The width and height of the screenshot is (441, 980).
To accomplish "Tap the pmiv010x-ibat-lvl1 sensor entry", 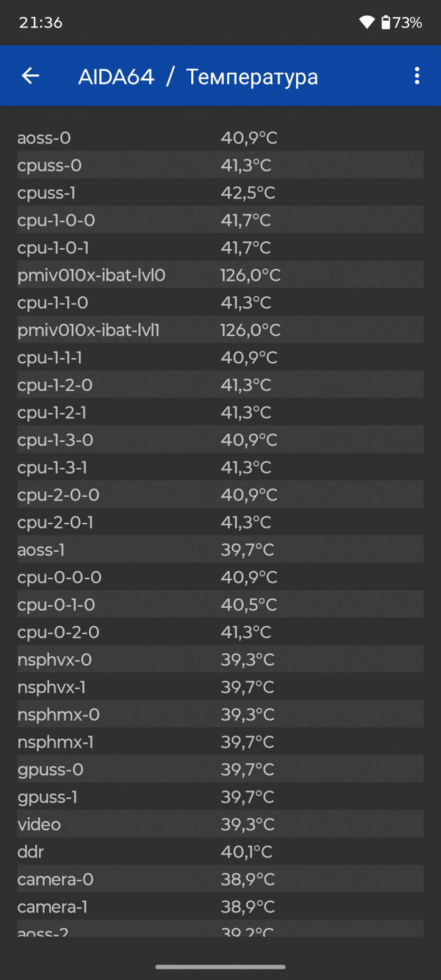I will [220, 330].
